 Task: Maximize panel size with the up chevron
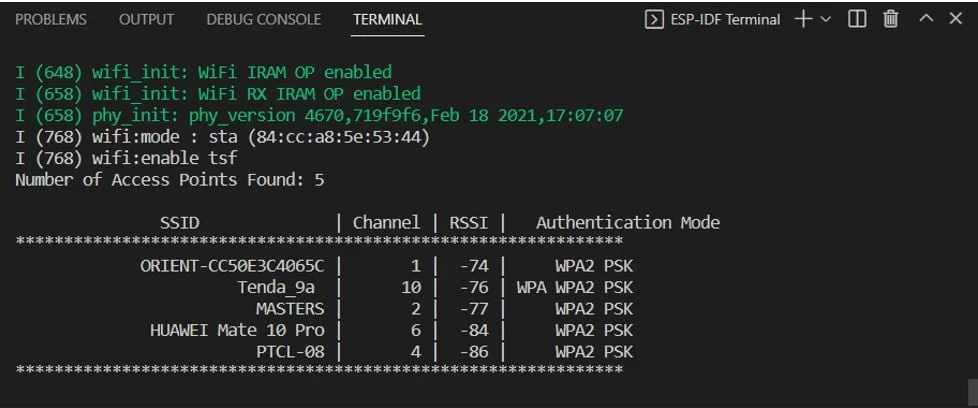[926, 19]
